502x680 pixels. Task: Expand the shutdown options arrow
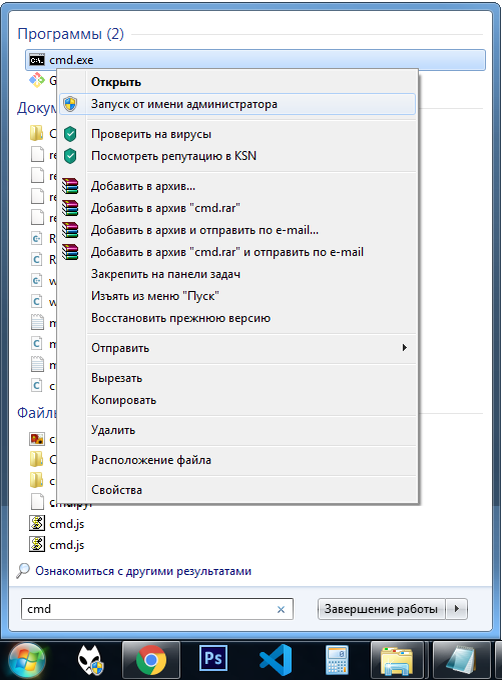click(456, 609)
